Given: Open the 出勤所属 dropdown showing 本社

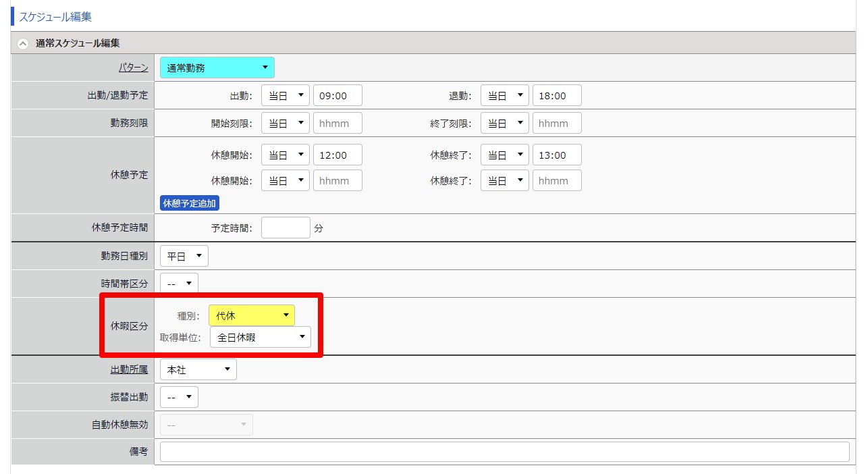Looking at the screenshot, I should click(x=198, y=369).
